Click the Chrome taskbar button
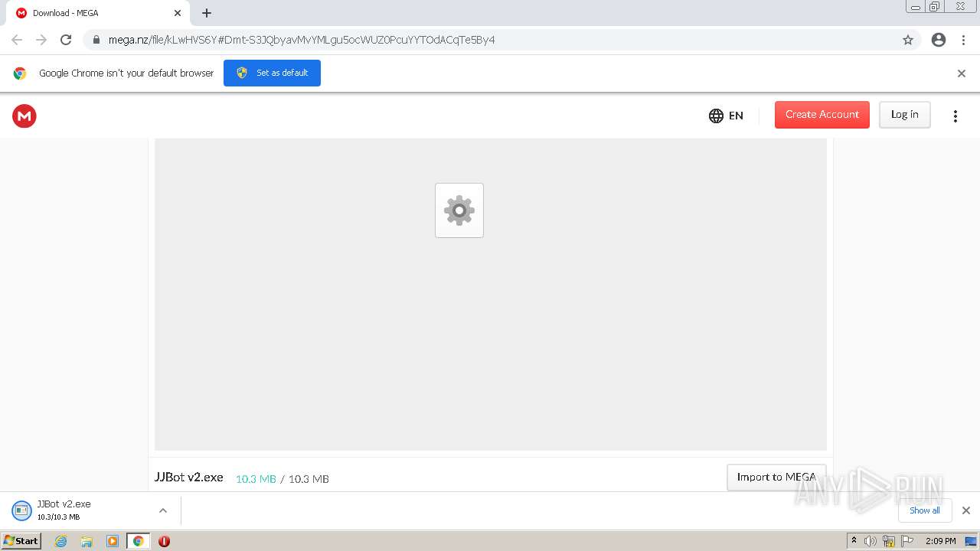 [138, 541]
